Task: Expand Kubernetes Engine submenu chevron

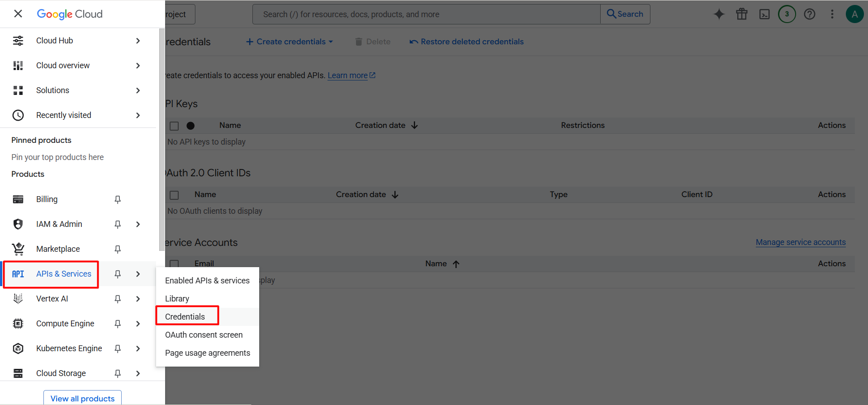Action: (x=138, y=348)
